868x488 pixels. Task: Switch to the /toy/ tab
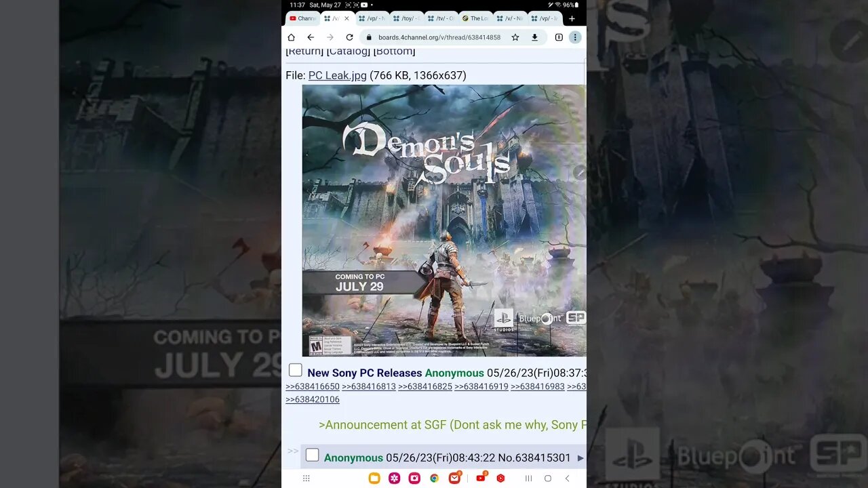pyautogui.click(x=407, y=18)
